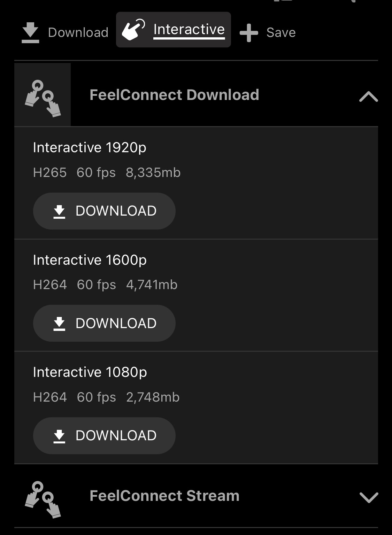
Task: Toggle the FeelConnect Download header title
Action: [x=174, y=95]
